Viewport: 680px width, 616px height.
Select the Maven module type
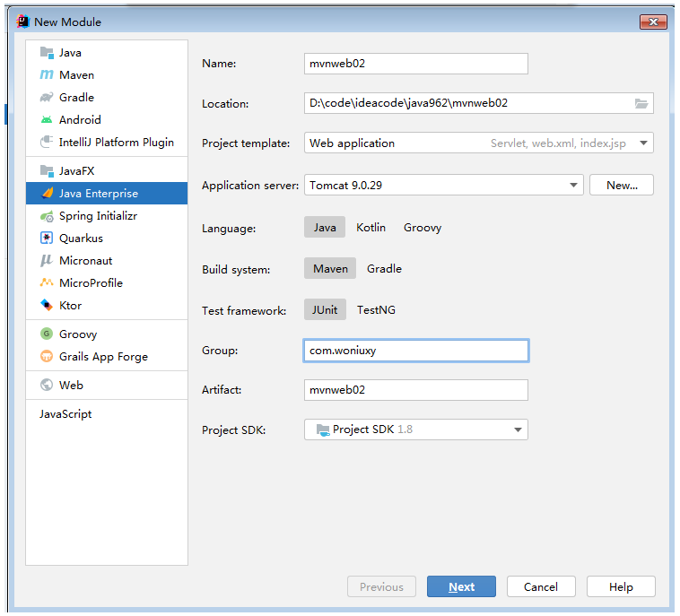coord(107,75)
